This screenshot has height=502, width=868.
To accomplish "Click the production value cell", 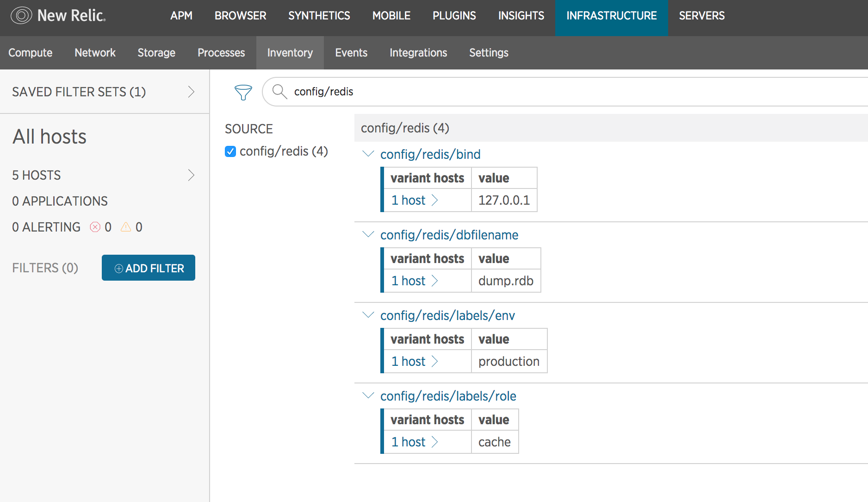I will click(509, 361).
